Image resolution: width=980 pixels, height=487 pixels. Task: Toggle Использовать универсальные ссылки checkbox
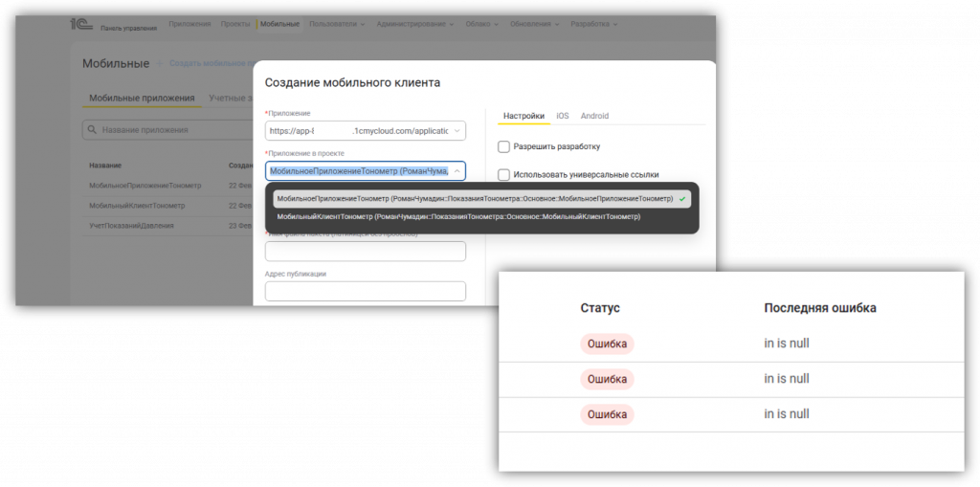[503, 175]
